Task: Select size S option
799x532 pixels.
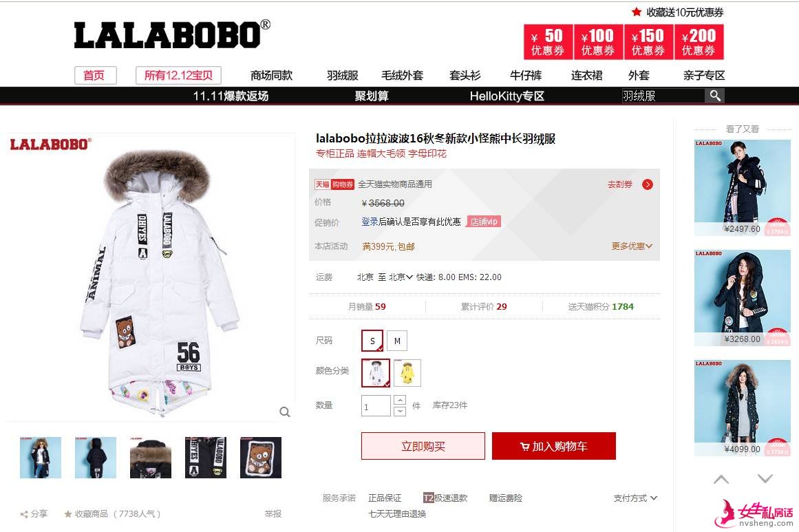Action: pos(372,341)
